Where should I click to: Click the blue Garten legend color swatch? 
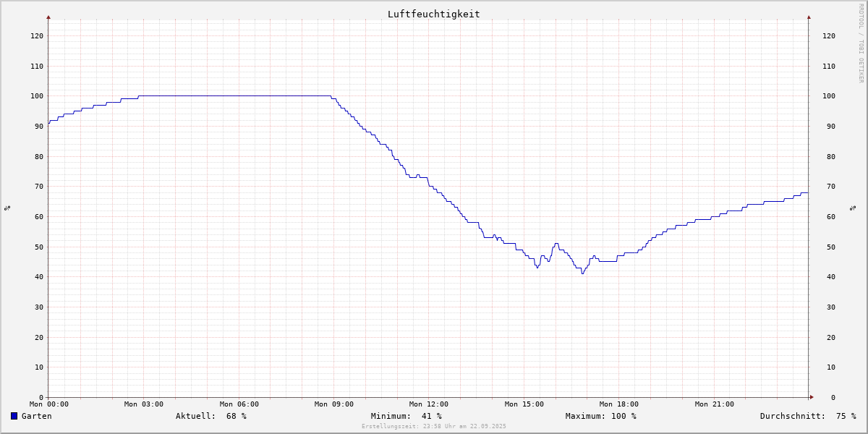pos(14,416)
